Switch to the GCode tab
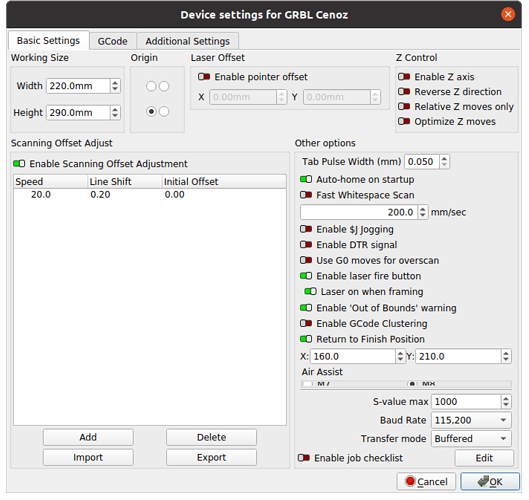Viewport: 529px width, 500px height. 112,41
